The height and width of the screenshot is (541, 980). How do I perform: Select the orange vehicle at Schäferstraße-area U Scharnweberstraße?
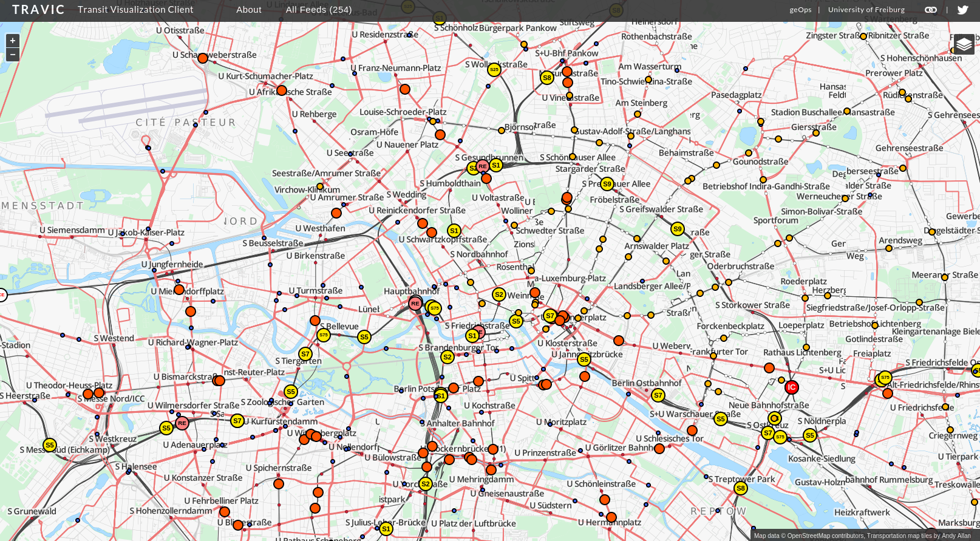tap(203, 58)
